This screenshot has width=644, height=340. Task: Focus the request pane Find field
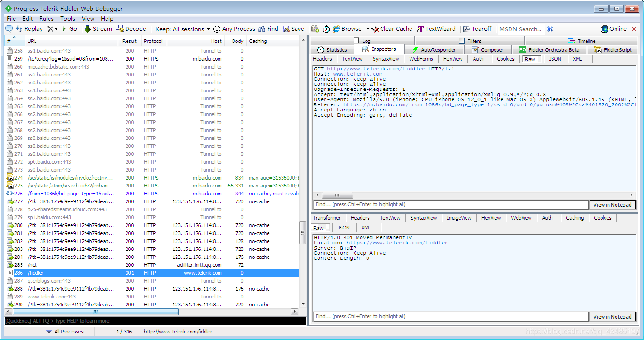pos(451,205)
